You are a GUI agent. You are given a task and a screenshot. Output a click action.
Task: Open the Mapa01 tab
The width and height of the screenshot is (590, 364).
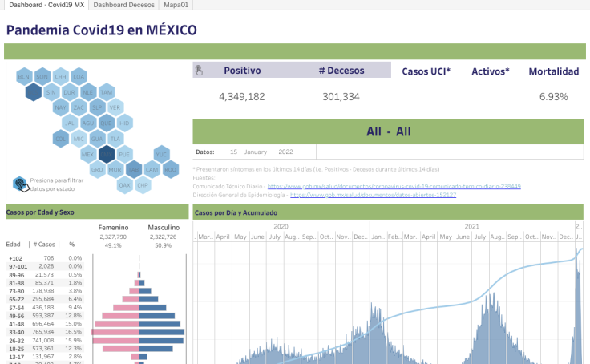click(x=170, y=5)
